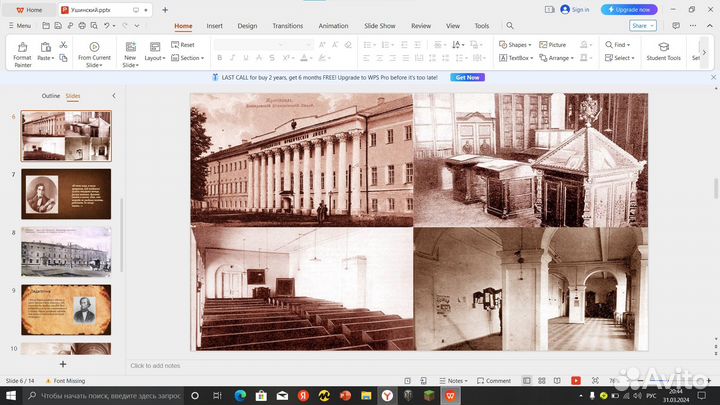This screenshot has width=720, height=405.
Task: Click the Undo arrow icon
Action: coord(107,26)
